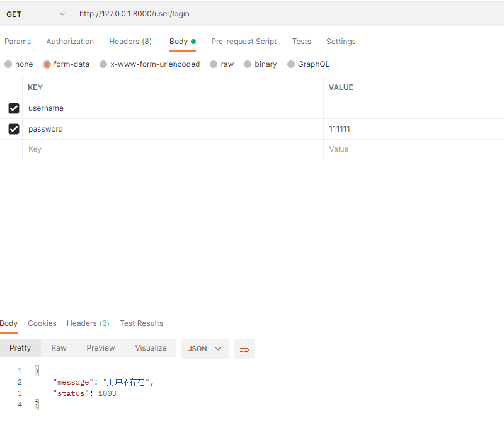
Task: Open the JSON format dropdown
Action: tap(205, 349)
